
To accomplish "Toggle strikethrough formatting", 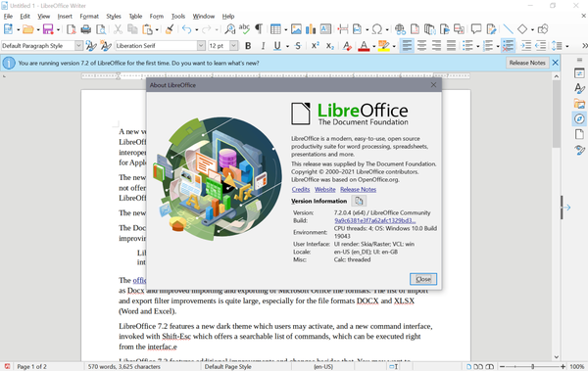I will point(298,46).
